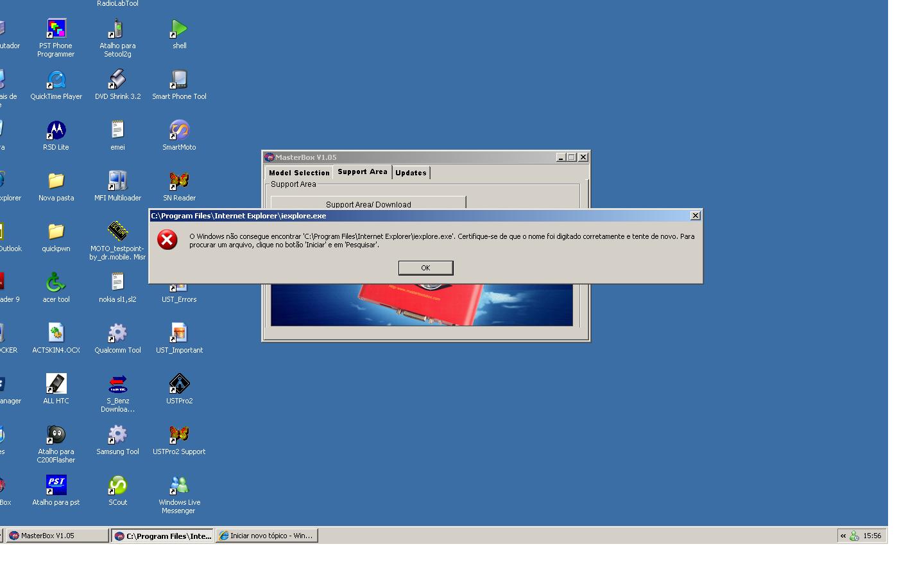924x578 pixels.
Task: Open S_Benz Downloader icon
Action: coord(117,384)
